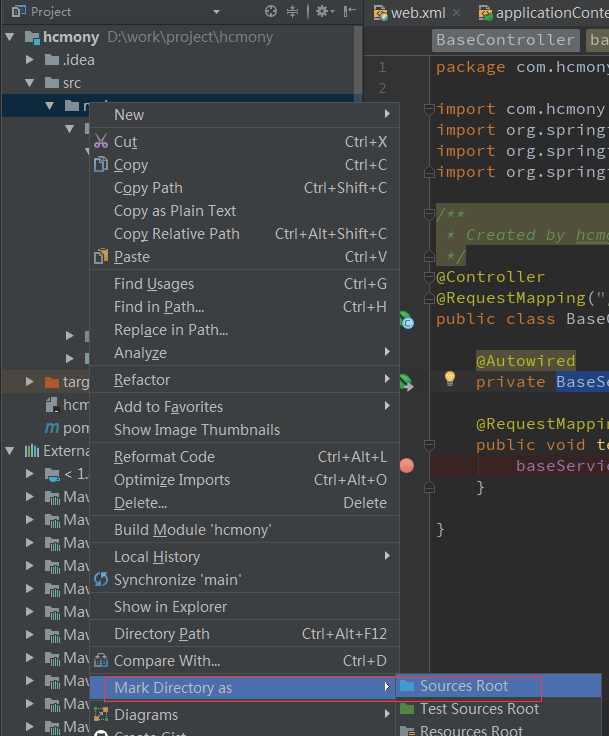
Task: Select Find Usages
Action: pyautogui.click(x=244, y=284)
